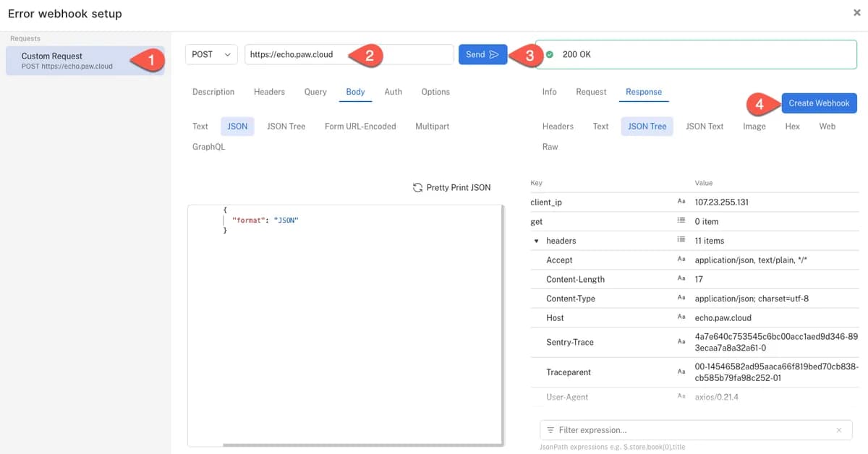Screen dimensions: 868x454
Task: Click the Content-Length string type icon
Action: 681,278
